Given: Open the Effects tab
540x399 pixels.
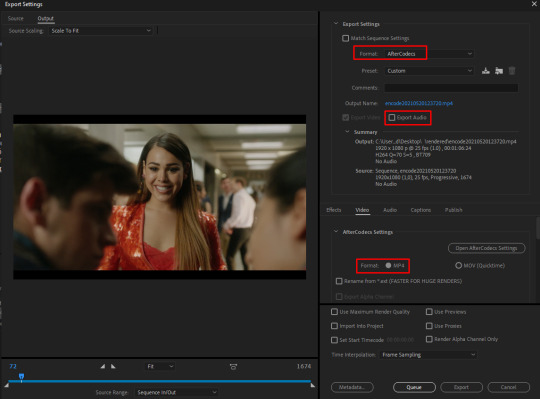Looking at the screenshot, I should (x=334, y=210).
